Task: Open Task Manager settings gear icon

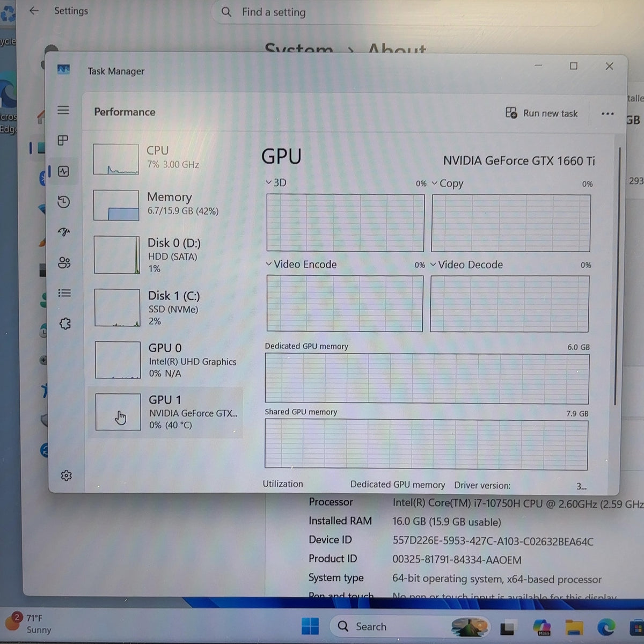Action: pos(66,475)
